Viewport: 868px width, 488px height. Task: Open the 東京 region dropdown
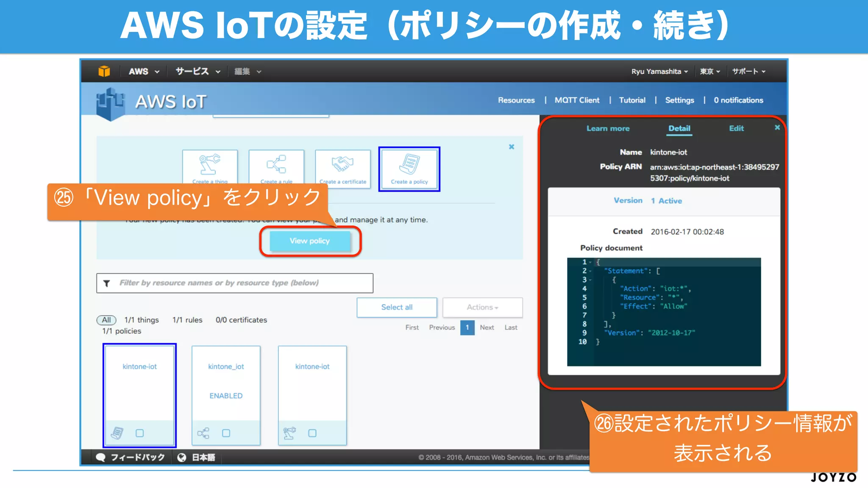click(x=710, y=72)
